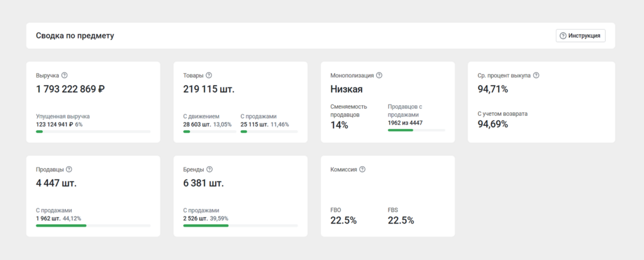Click the help icon next to Выручка

(x=65, y=75)
